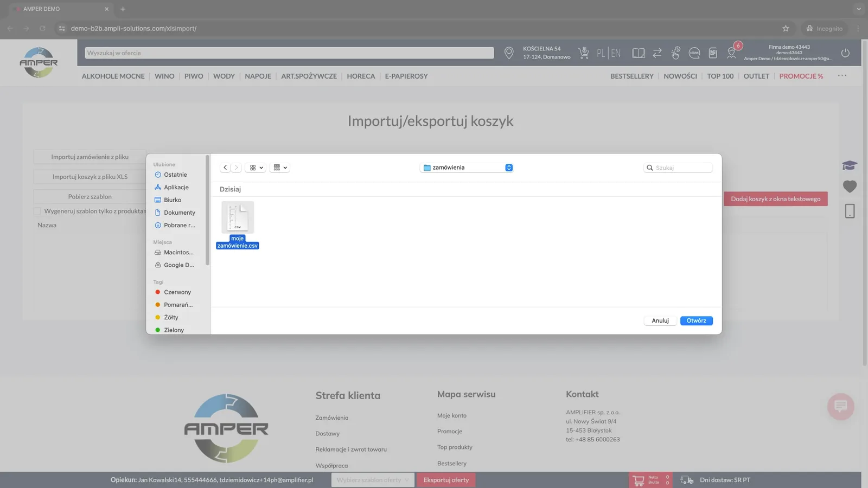The height and width of the screenshot is (488, 868).
Task: Click the swap arrows icon in header
Action: coord(657,53)
